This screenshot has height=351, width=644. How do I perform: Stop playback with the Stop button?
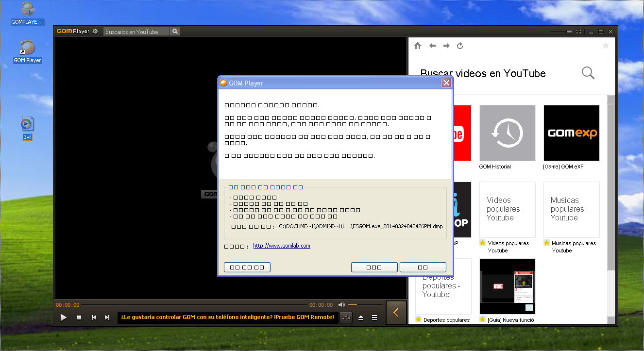(x=79, y=318)
